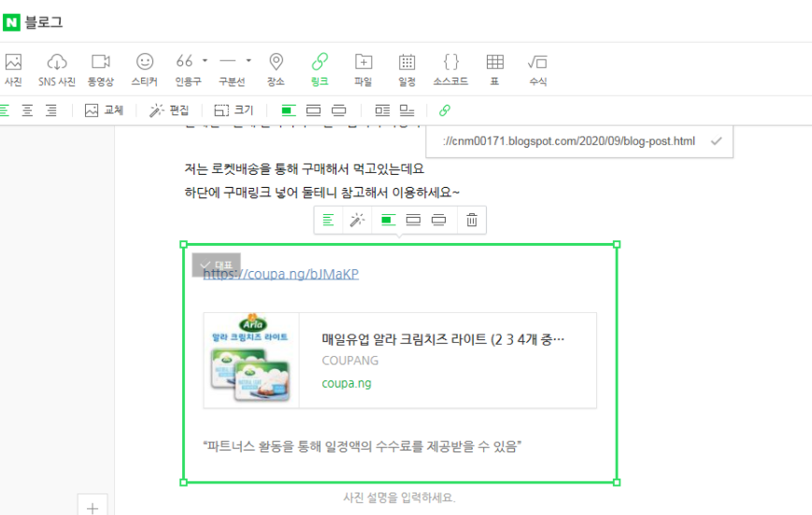Image resolution: width=812 pixels, height=515 pixels.
Task: Align content left in secondary toolbar
Action: (5, 110)
